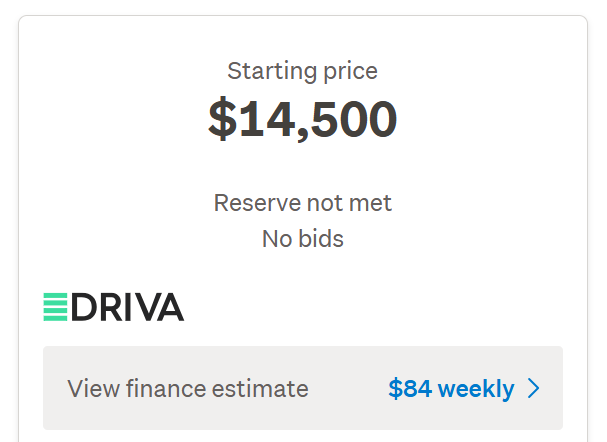Click the $14,500 starting price amount
This screenshot has height=442, width=607.
302,119
